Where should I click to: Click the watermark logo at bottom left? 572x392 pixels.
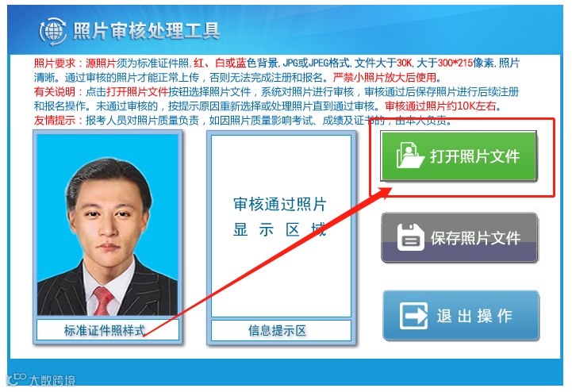tap(16, 379)
